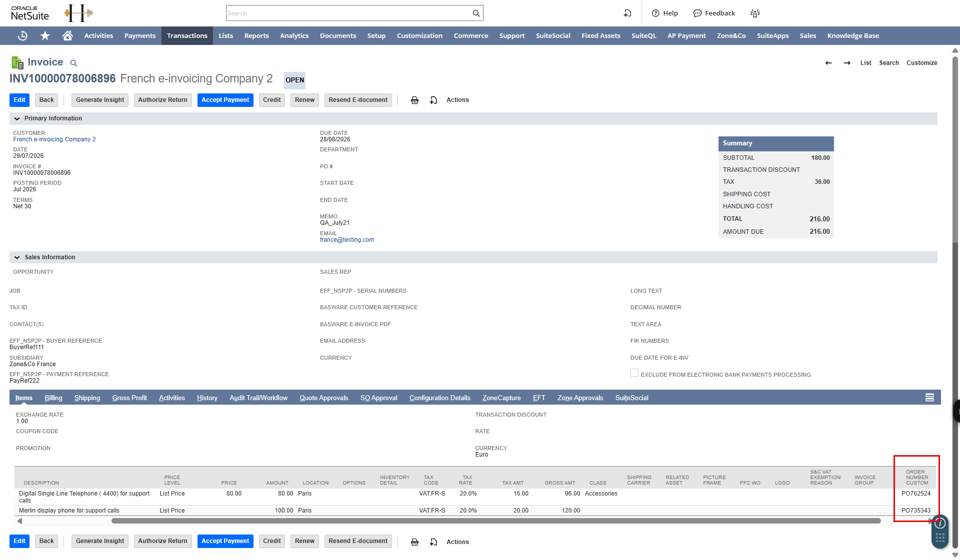Open the Customization menu
The height and width of the screenshot is (560, 960).
pyautogui.click(x=419, y=35)
